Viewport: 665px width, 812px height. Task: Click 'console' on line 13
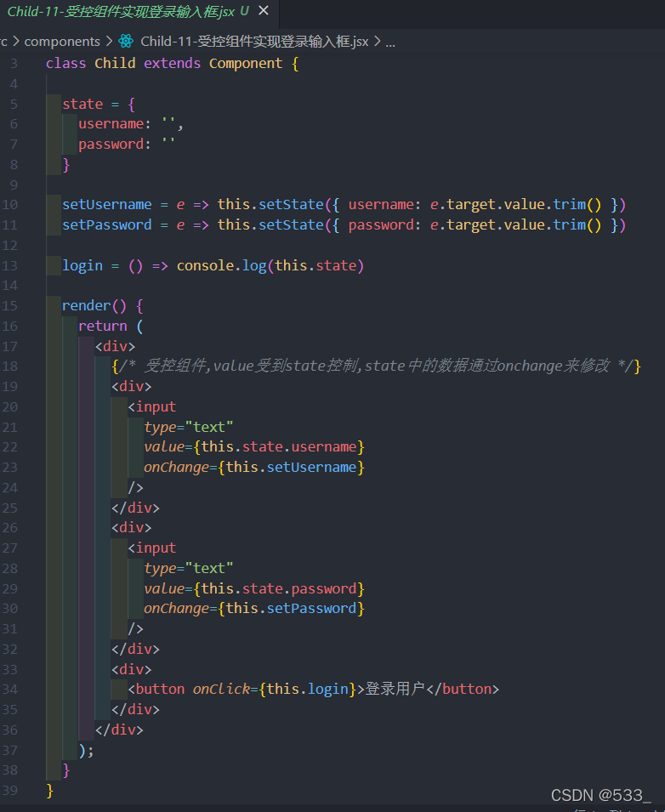[205, 265]
